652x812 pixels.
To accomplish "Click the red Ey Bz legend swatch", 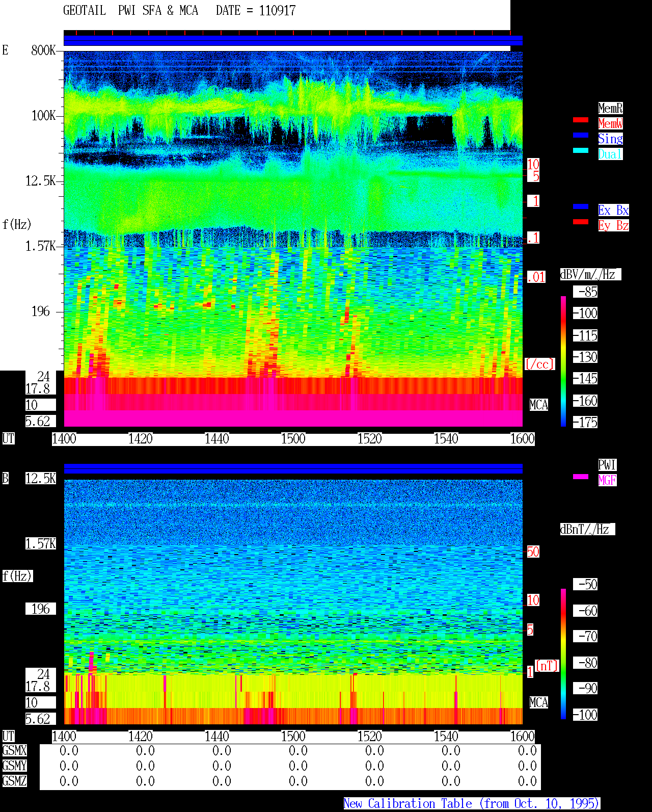I will 581,222.
